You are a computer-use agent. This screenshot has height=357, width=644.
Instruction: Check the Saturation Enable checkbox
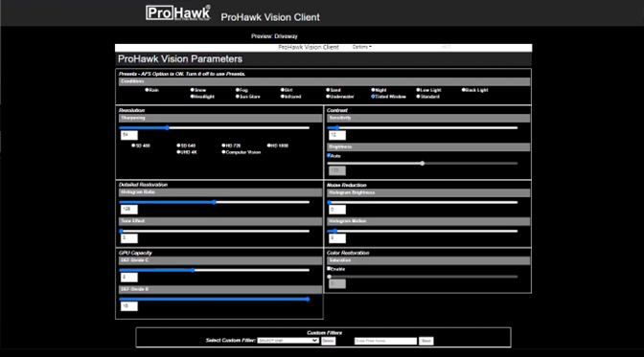329,268
